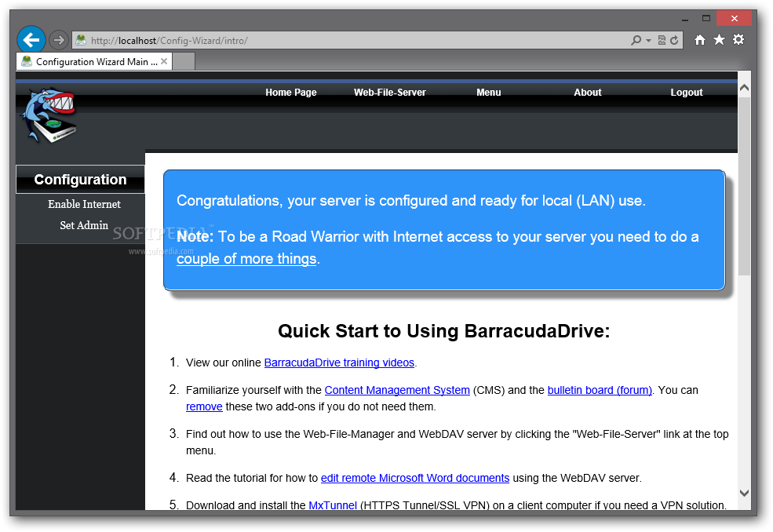The width and height of the screenshot is (773, 532).
Task: Click the site favicon in address bar
Action: pos(81,41)
